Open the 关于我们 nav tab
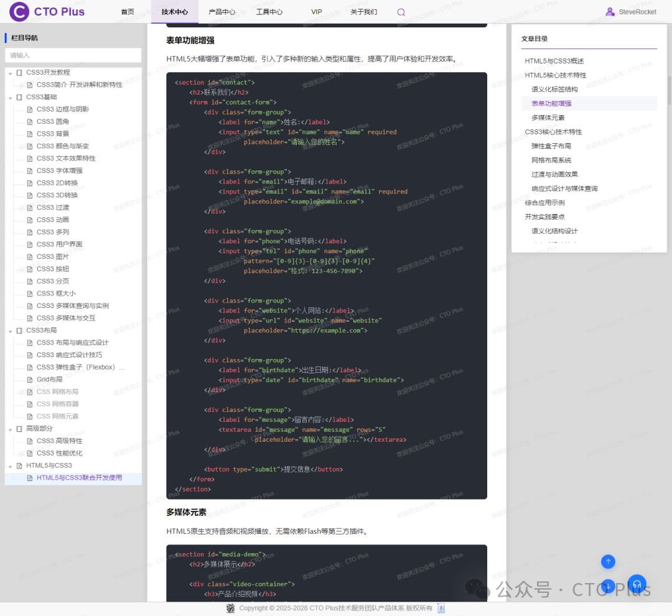Screen dimensions: 672x616 pos(364,12)
